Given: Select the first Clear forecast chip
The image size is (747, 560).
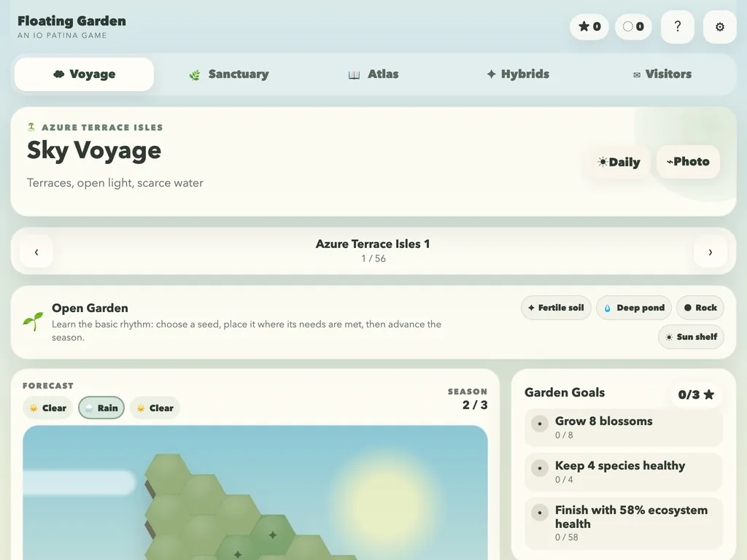Looking at the screenshot, I should (x=47, y=408).
